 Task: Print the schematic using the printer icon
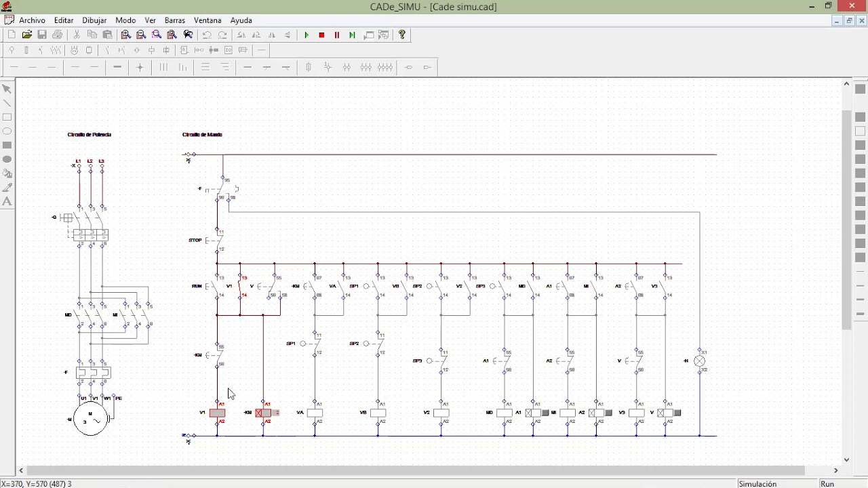click(x=58, y=35)
